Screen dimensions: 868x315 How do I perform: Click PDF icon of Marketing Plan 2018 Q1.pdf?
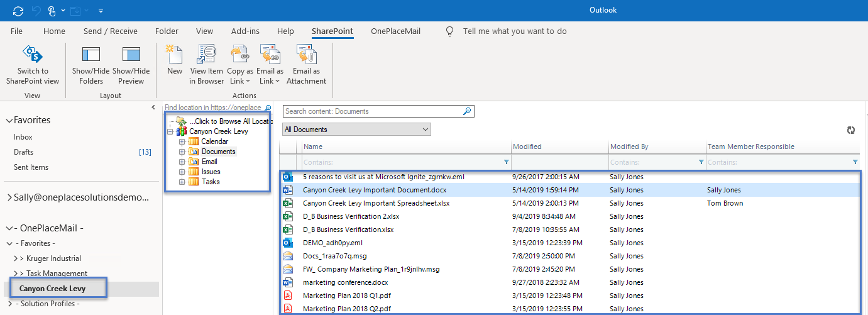point(287,296)
